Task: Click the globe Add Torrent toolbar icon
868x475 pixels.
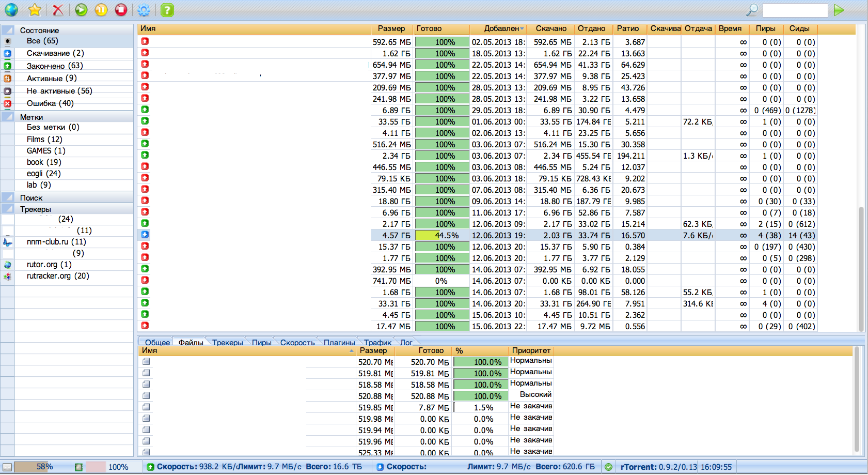Action: [11, 9]
